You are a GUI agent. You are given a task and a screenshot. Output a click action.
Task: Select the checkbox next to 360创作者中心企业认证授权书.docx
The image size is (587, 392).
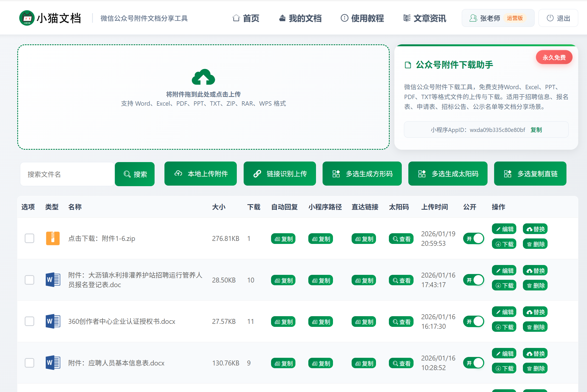click(29, 321)
